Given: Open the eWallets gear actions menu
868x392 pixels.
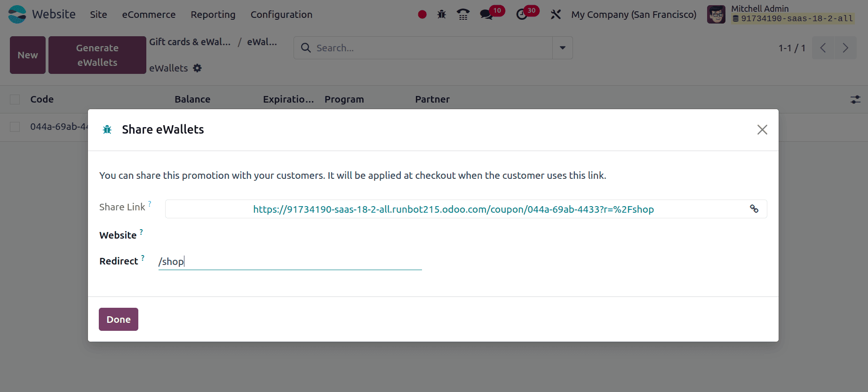Looking at the screenshot, I should pyautogui.click(x=198, y=68).
